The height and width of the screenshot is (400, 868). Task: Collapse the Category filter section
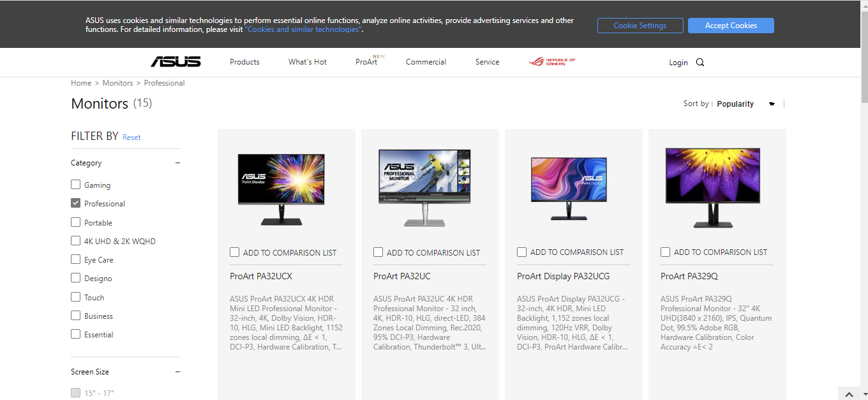coord(178,163)
